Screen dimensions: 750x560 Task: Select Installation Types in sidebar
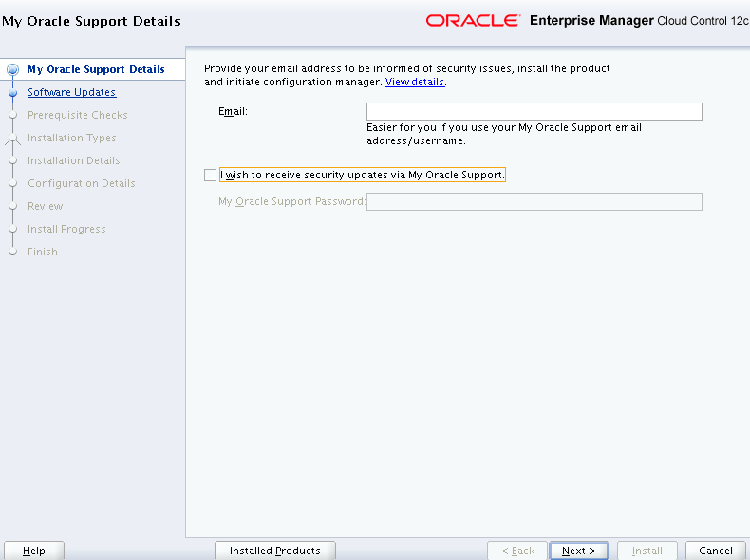71,138
